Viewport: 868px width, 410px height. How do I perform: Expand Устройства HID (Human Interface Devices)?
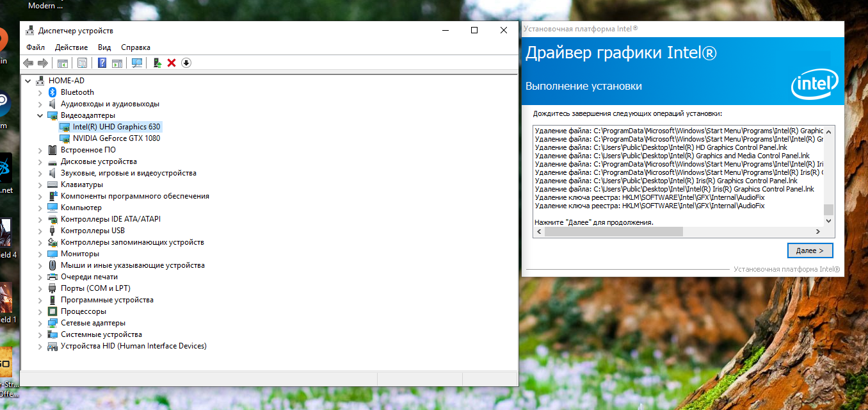pos(40,346)
